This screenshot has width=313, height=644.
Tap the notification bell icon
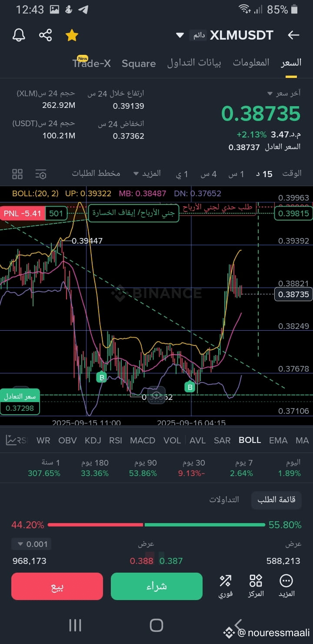tap(19, 35)
